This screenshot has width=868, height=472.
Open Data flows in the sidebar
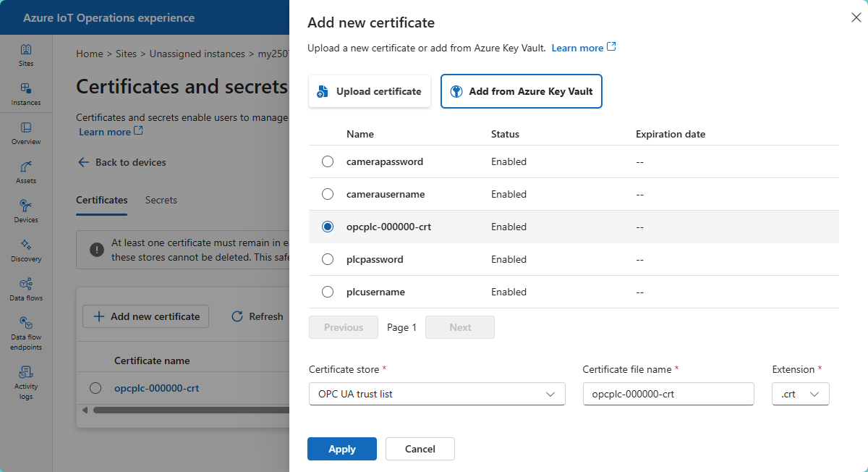[x=26, y=290]
